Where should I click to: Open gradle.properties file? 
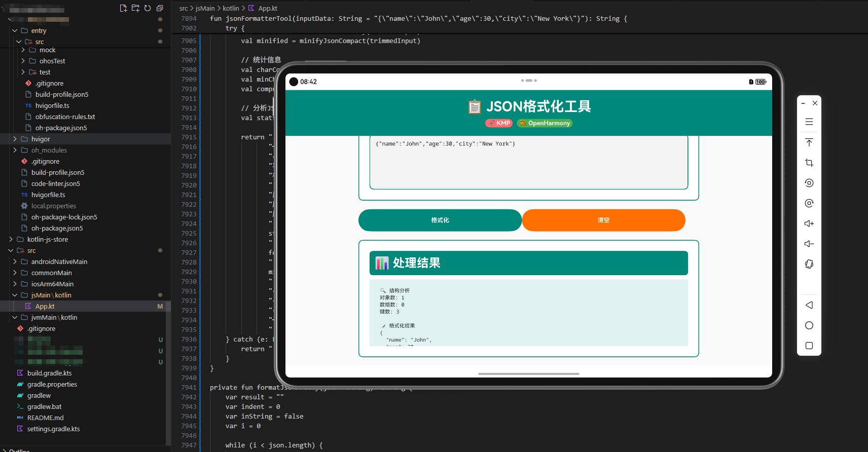[x=52, y=384]
